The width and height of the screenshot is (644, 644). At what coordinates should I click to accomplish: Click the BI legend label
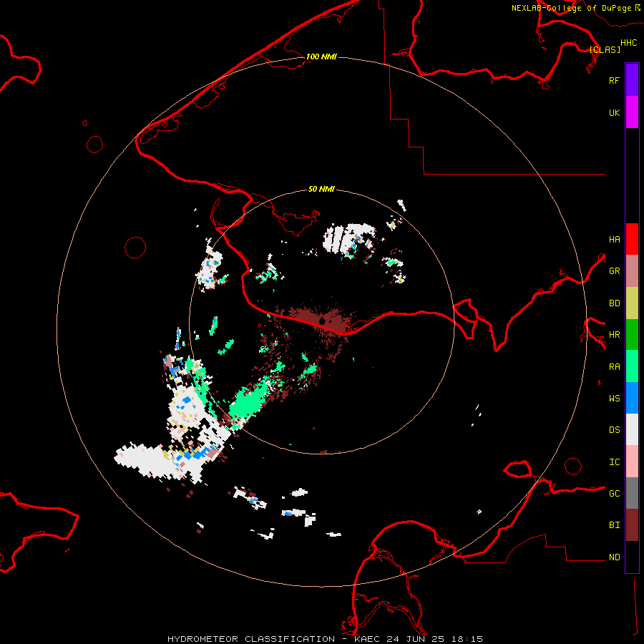tap(614, 525)
